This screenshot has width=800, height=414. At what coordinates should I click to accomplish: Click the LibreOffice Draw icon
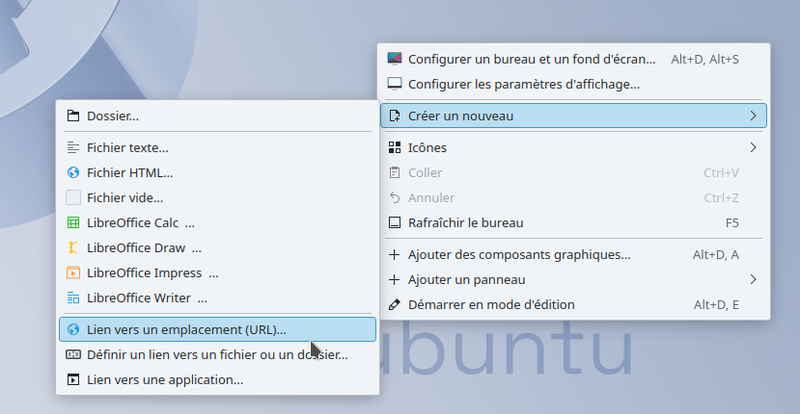(72, 248)
